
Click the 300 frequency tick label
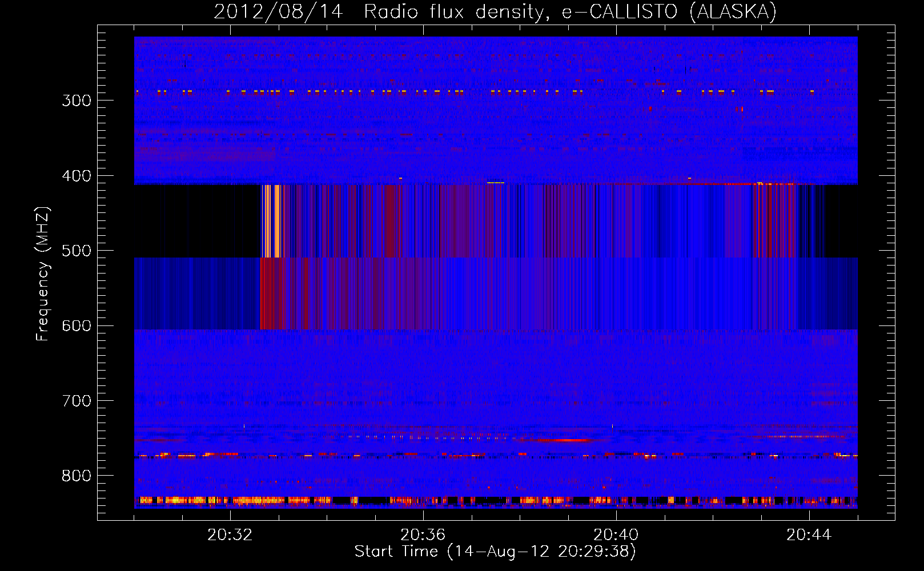[x=77, y=100]
